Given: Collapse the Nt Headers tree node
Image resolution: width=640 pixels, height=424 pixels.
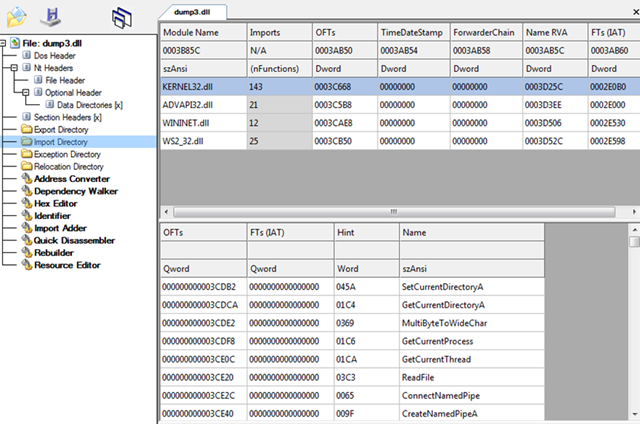Looking at the screenshot, I should 14,67.
